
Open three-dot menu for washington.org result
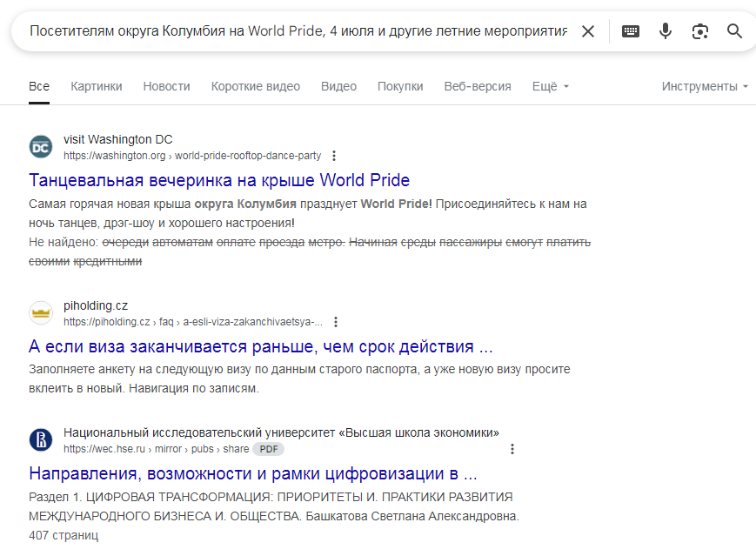click(334, 156)
